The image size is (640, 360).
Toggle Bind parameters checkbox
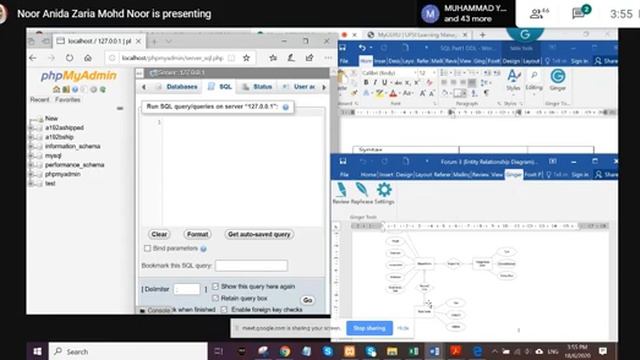click(148, 248)
